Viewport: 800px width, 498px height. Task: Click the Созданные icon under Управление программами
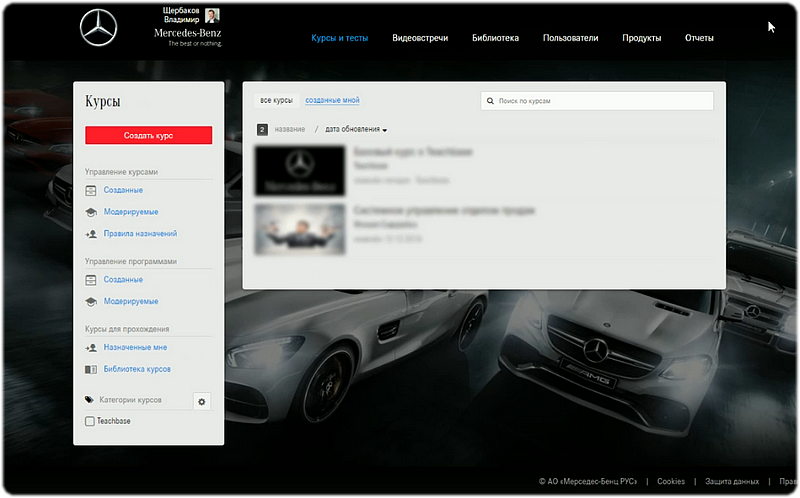coord(91,280)
